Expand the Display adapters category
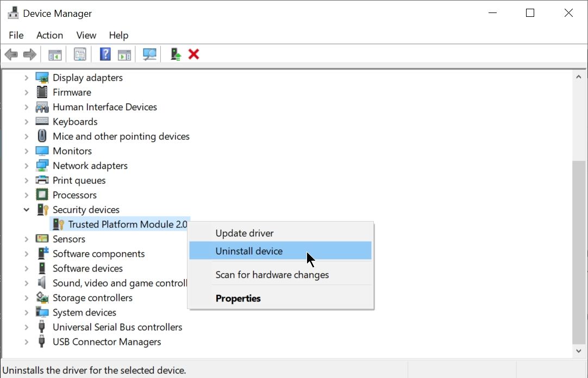Image resolution: width=588 pixels, height=378 pixels. [x=26, y=78]
